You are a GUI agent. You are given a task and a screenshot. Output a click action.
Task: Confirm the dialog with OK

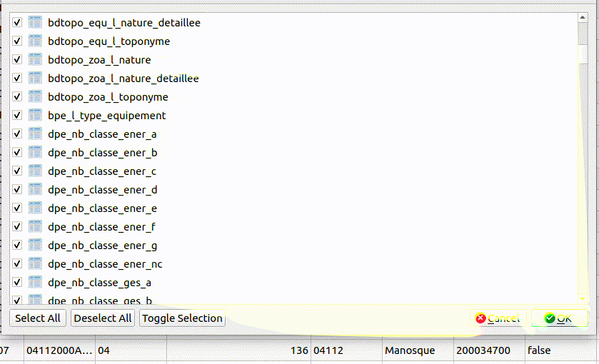click(x=558, y=318)
